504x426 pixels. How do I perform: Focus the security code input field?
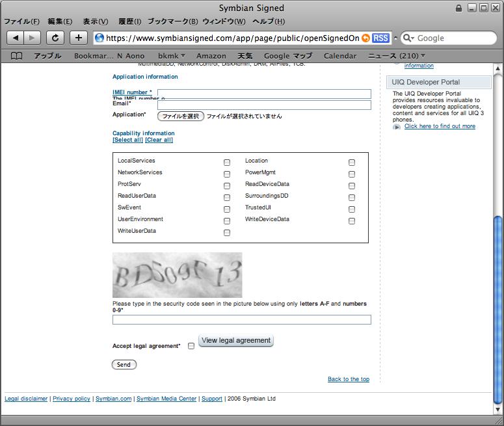(x=242, y=319)
